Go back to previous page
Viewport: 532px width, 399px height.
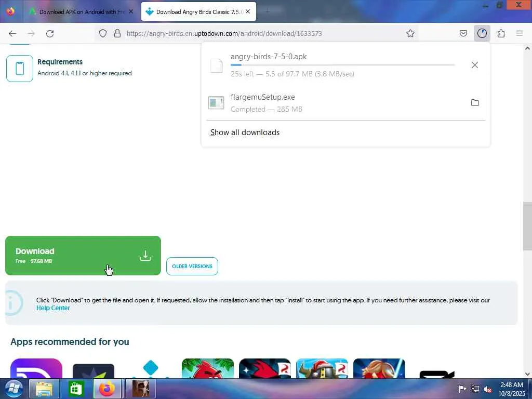tap(12, 33)
